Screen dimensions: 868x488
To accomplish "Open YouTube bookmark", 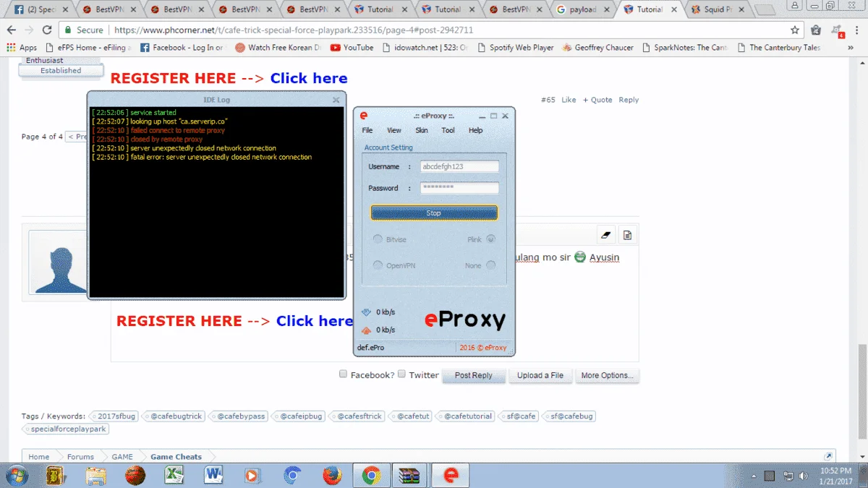I will (x=352, y=48).
